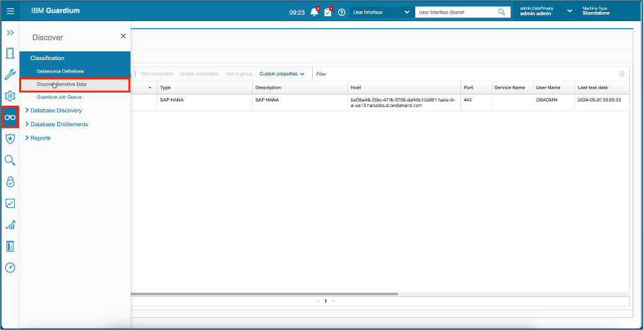Open the help question mark icon
Image resolution: width=644 pixels, height=330 pixels.
click(342, 12)
